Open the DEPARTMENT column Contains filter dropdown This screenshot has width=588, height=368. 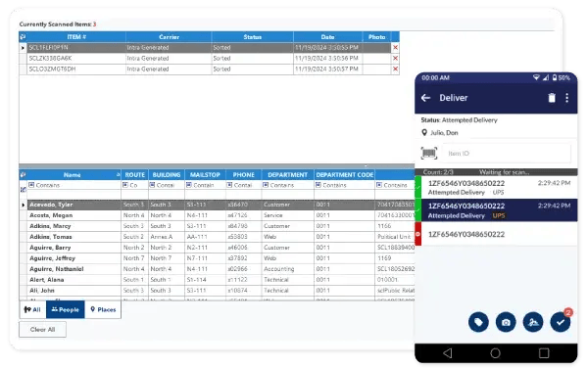click(266, 185)
